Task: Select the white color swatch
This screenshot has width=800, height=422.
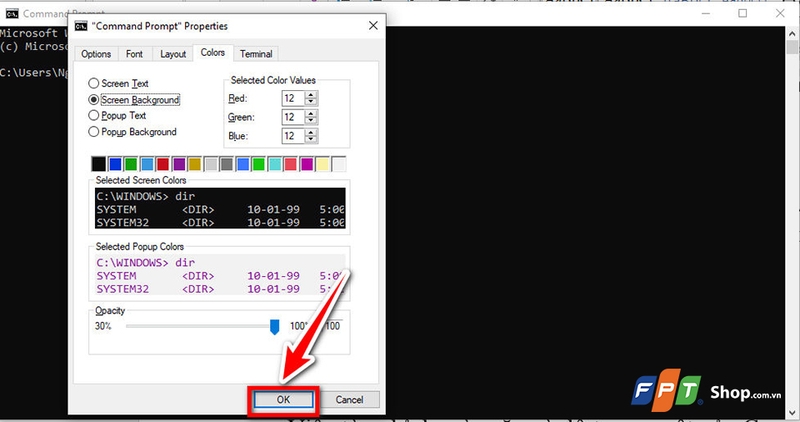Action: (339, 164)
